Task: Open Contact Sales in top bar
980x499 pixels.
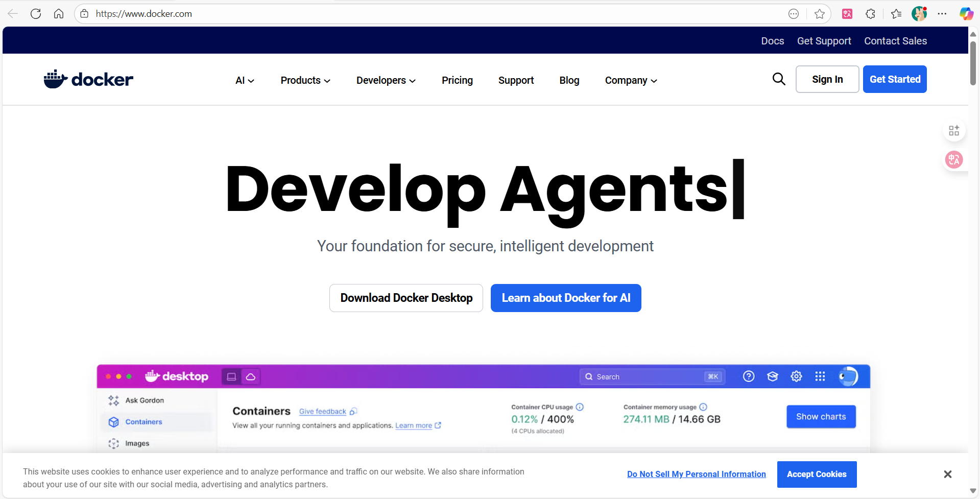Action: (896, 41)
